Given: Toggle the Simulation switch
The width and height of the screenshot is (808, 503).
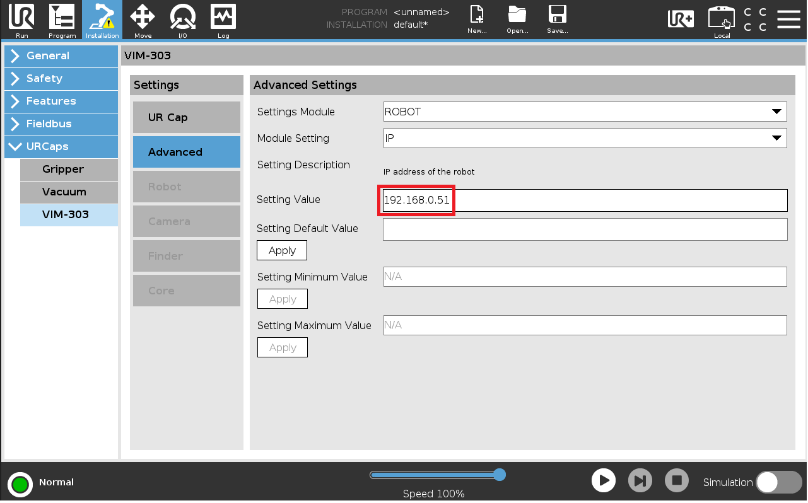Looking at the screenshot, I should coord(779,482).
